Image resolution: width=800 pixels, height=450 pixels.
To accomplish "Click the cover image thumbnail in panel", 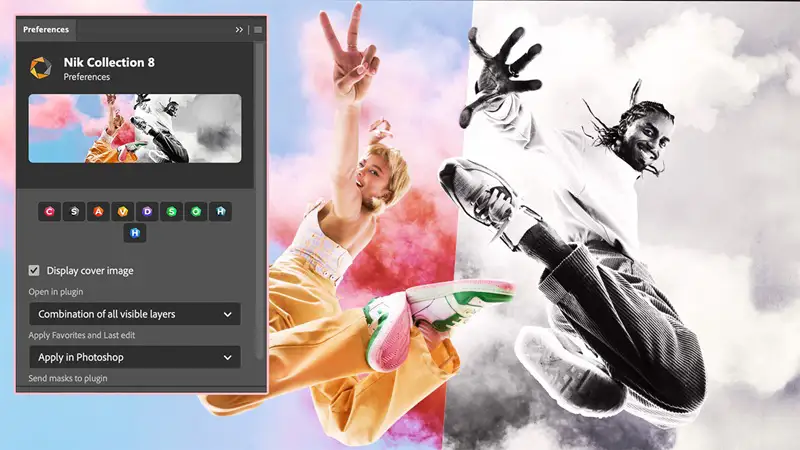I will (134, 128).
